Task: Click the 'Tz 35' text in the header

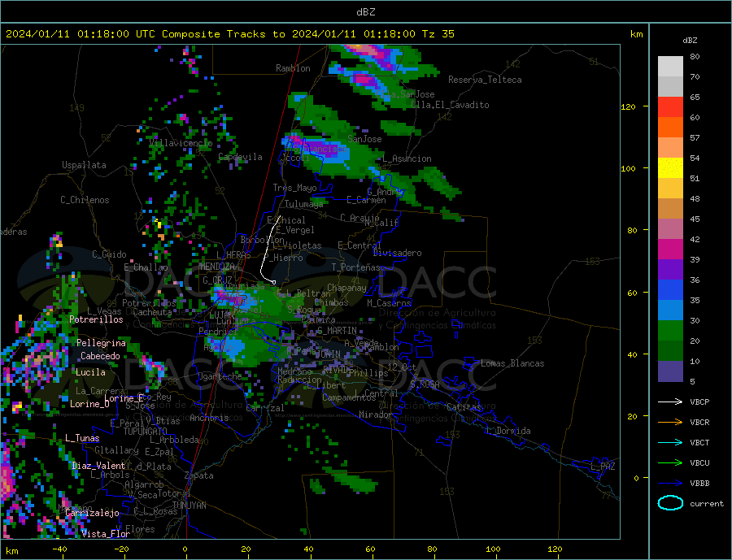Action: click(438, 34)
